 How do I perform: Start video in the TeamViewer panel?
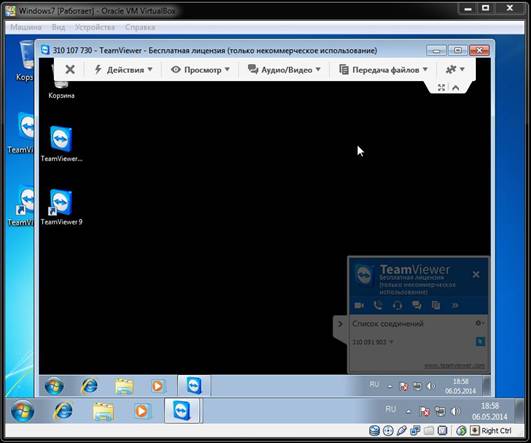(359, 305)
